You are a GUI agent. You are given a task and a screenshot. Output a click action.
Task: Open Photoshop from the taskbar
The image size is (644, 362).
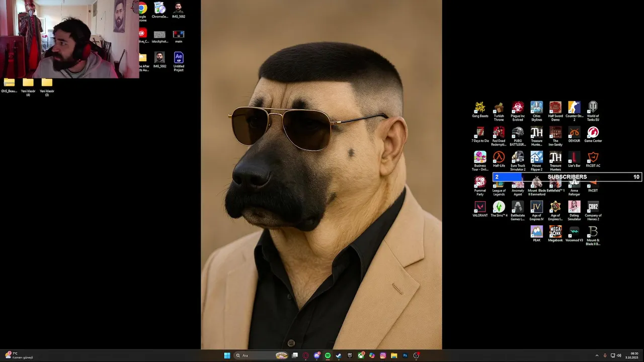coord(405,355)
